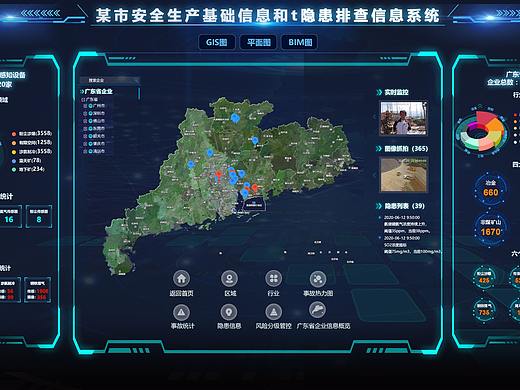520x390 pixels.
Task: Expand the 实时监控 section chevron
Action: click(x=379, y=92)
